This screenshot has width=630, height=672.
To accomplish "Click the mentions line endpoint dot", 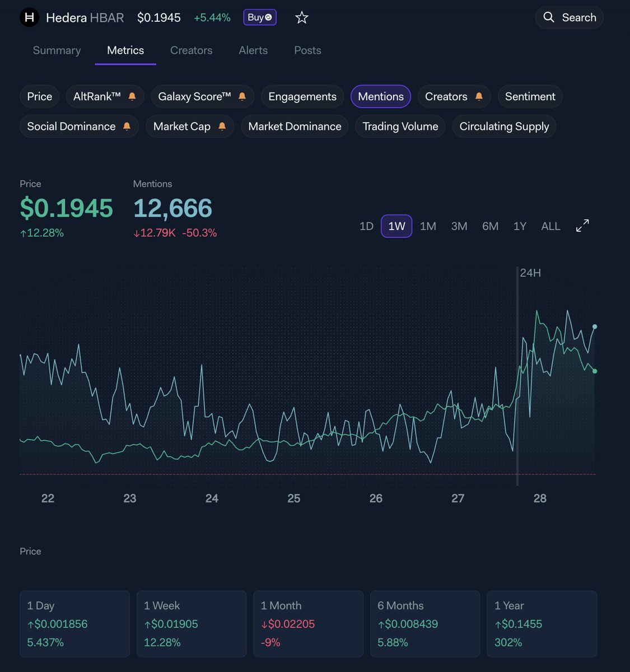I will [595, 326].
